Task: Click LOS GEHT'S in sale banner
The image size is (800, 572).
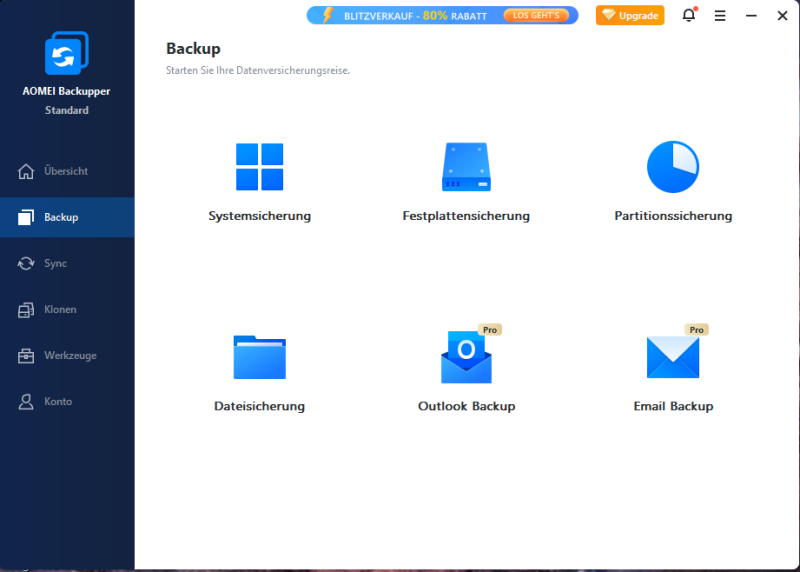Action: coord(536,15)
